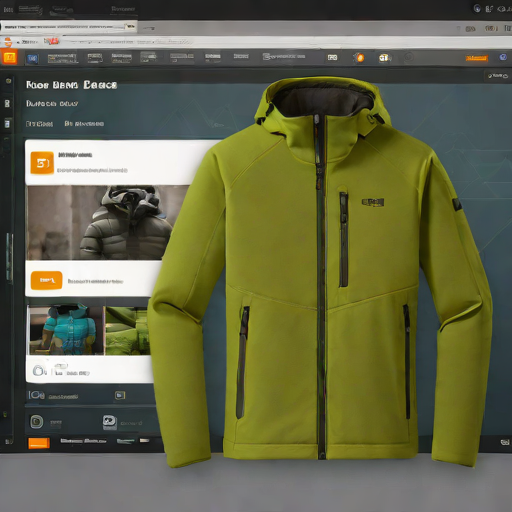Click the grey square icon right of the camera icon
Viewport: 512px width, 512px height.
click(x=109, y=422)
